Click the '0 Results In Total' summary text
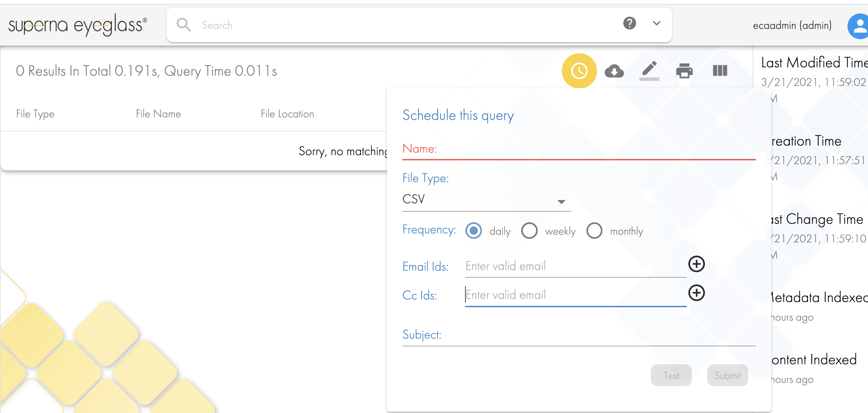The width and height of the screenshot is (868, 413). tap(146, 71)
